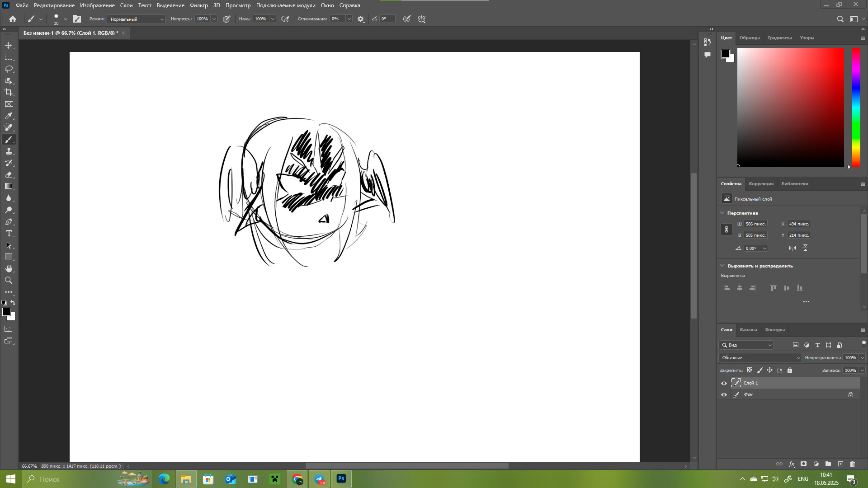Click the delete layer trash icon
This screenshot has width=868, height=488.
click(x=853, y=464)
